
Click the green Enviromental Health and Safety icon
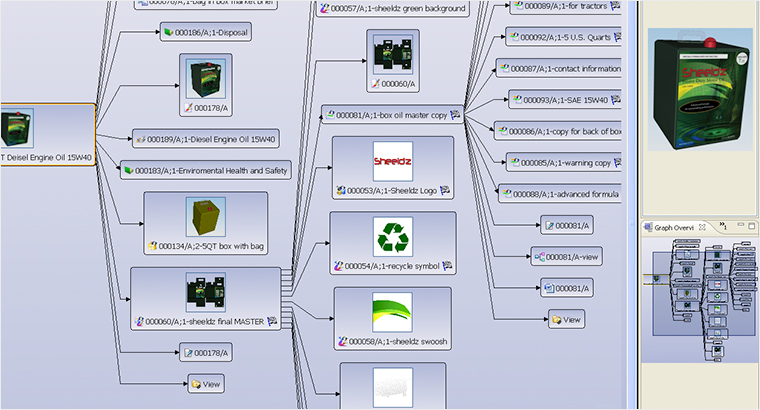(128, 171)
